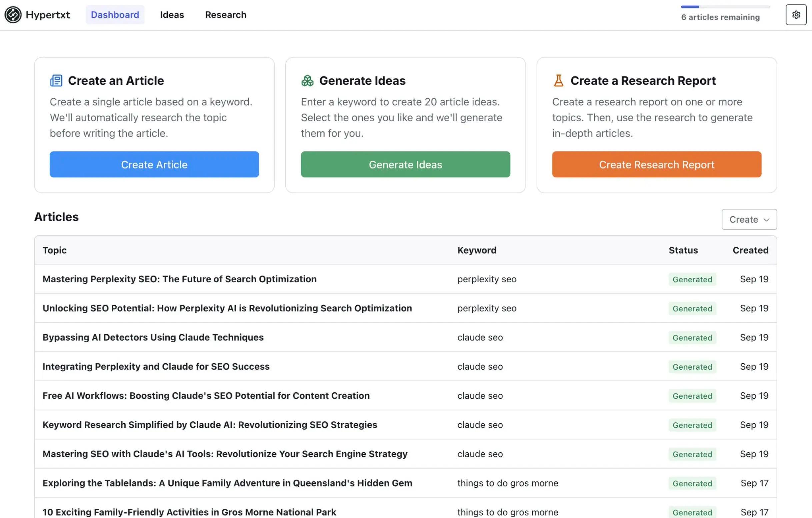Click 'things to do gros morne' in Tablelands row
The width and height of the screenshot is (812, 518).
(x=507, y=483)
